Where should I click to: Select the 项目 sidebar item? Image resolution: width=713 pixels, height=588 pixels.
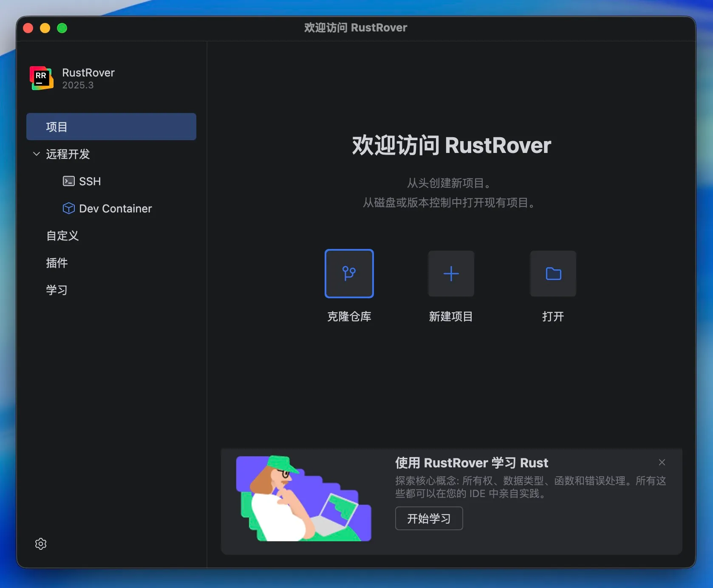click(x=111, y=127)
